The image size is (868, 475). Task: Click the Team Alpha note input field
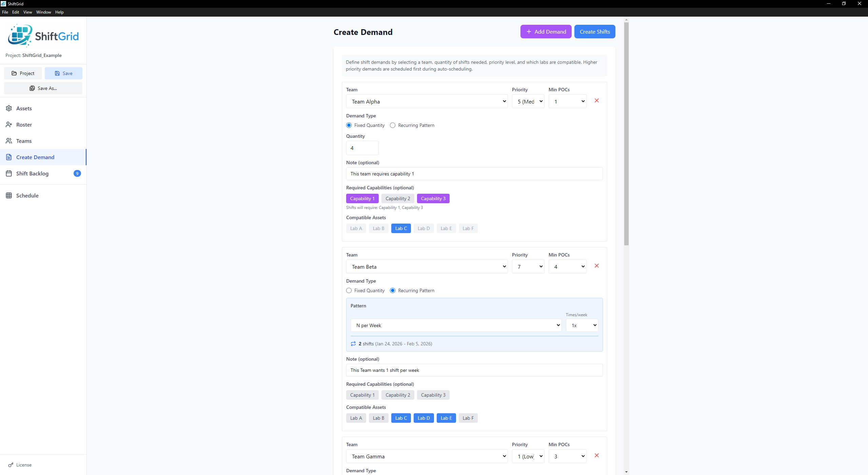(x=474, y=173)
